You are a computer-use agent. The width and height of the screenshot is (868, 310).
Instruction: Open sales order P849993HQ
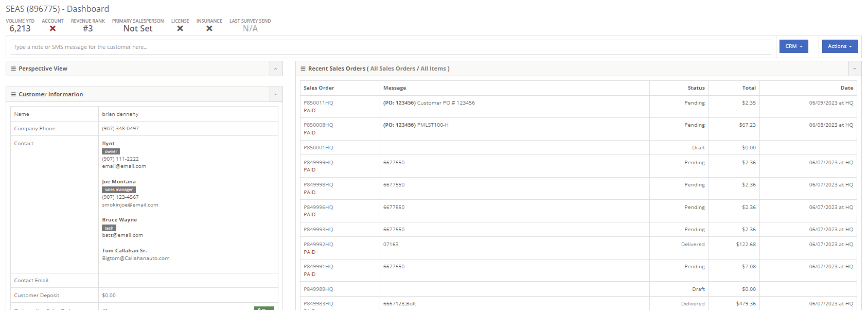[x=318, y=230]
